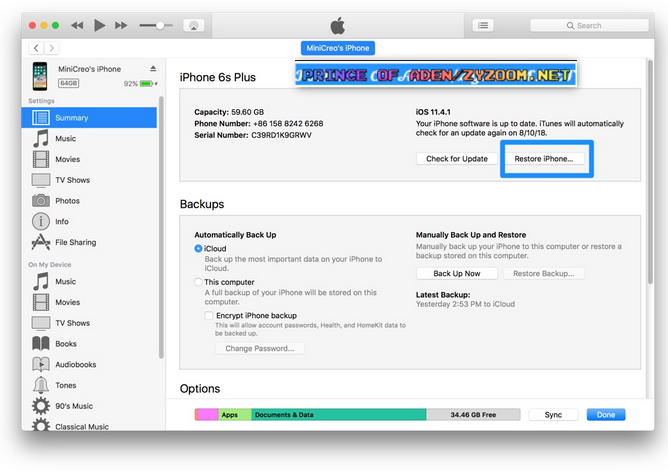Open Photos settings
Viewport: 668px width, 472px height.
click(89, 201)
